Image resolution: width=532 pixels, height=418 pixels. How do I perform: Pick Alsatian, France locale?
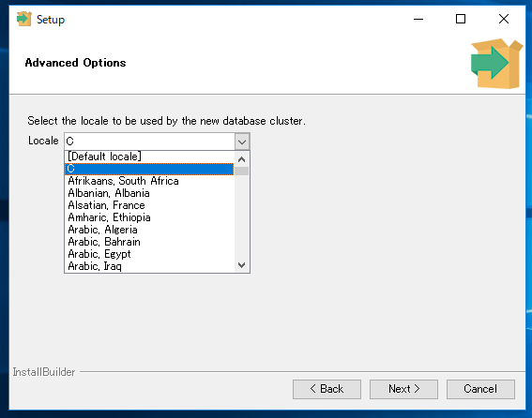click(x=149, y=205)
